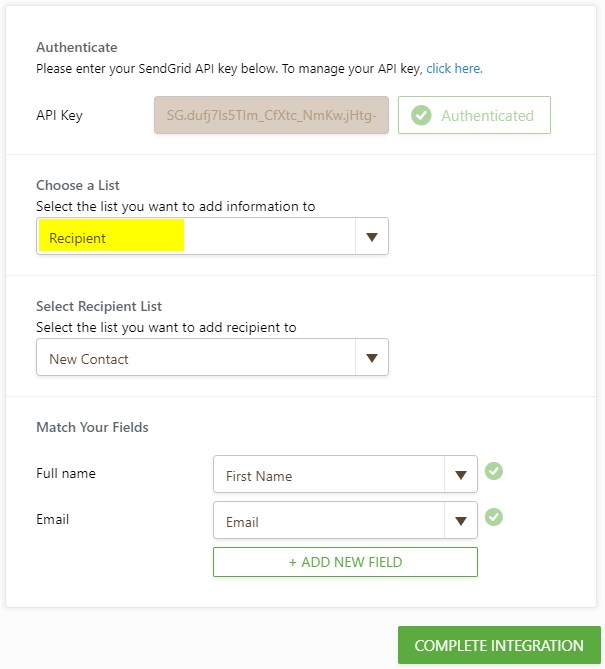The image size is (605, 669).
Task: Click the Authenticated status text
Action: click(x=487, y=115)
